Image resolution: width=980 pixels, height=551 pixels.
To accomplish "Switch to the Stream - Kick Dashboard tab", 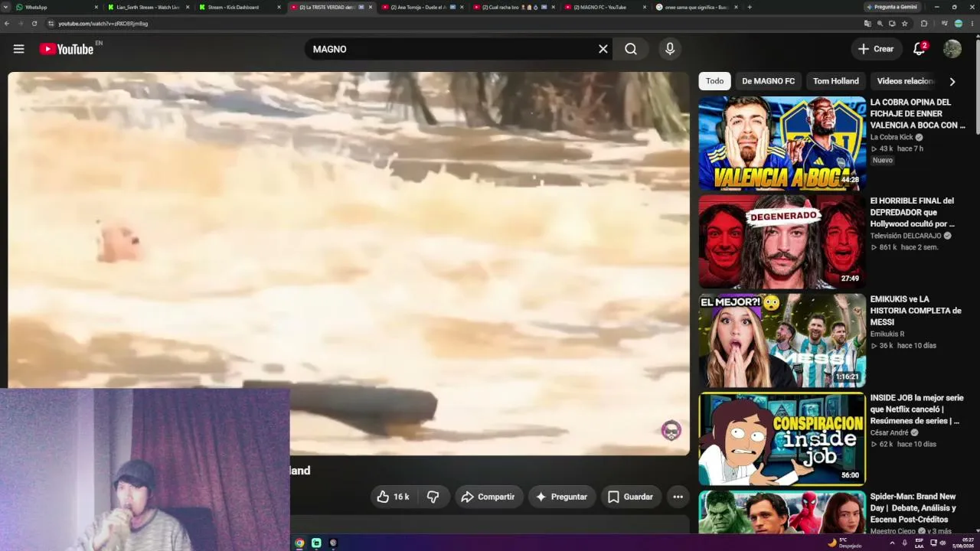I will (239, 7).
